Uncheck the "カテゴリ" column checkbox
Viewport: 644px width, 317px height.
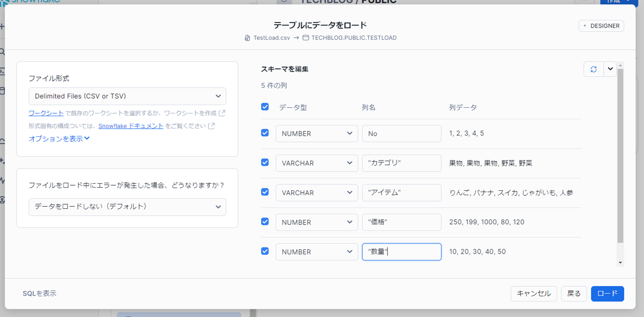[x=265, y=163]
